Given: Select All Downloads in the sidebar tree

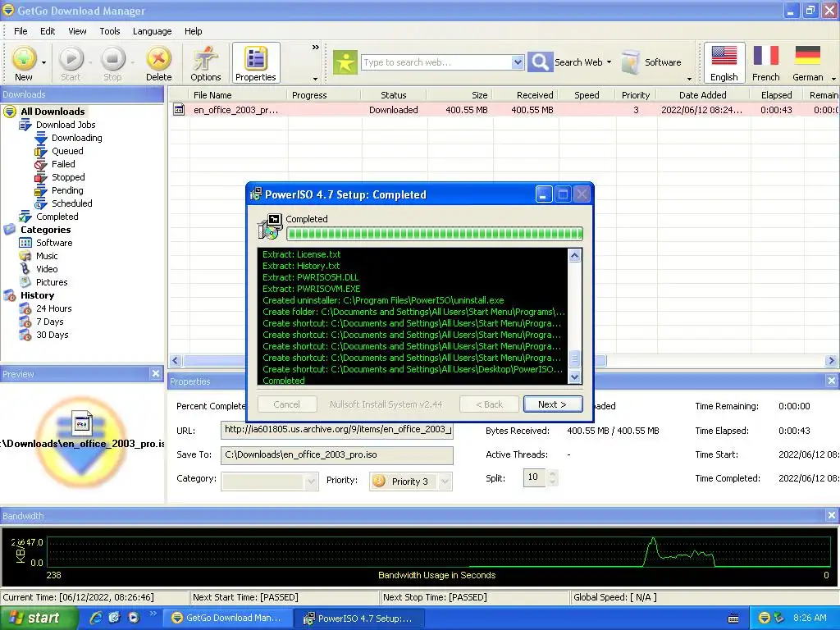Looking at the screenshot, I should pyautogui.click(x=52, y=112).
